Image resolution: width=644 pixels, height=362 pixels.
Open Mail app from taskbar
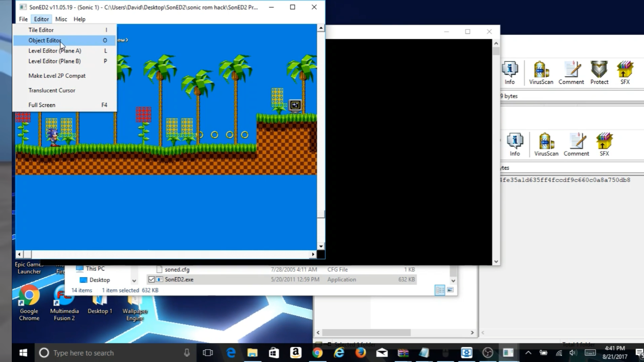(x=382, y=353)
